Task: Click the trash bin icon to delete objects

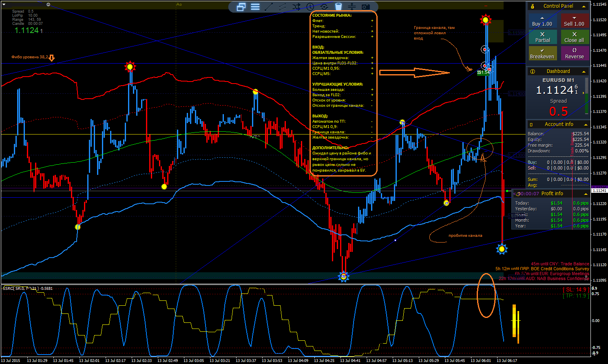Action: pos(338,7)
